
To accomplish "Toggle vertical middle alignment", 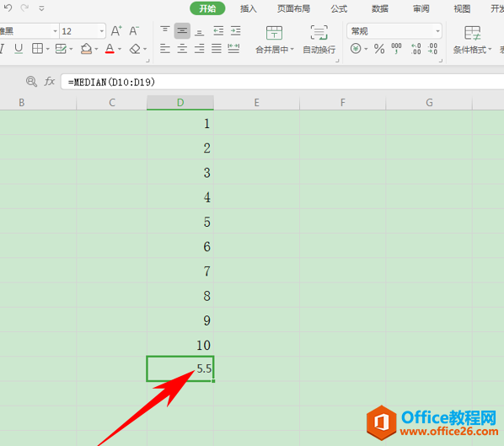I will pos(182,31).
